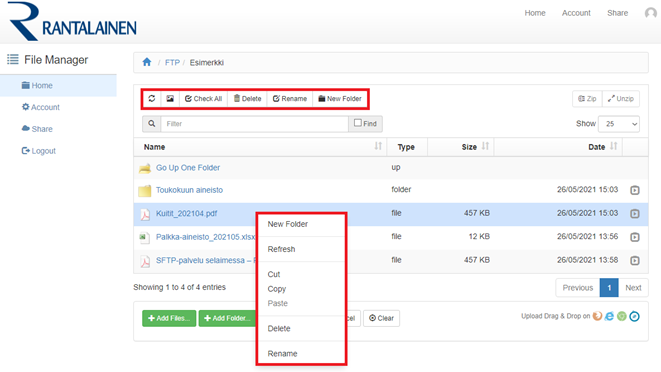Open Share in the sidebar
The image size is (661, 372).
click(x=37, y=129)
